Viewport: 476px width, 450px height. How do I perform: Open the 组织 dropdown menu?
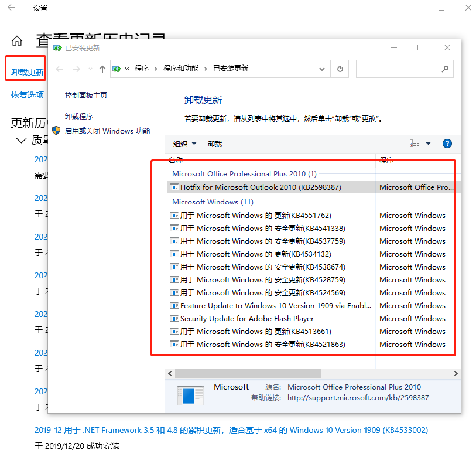tap(181, 144)
